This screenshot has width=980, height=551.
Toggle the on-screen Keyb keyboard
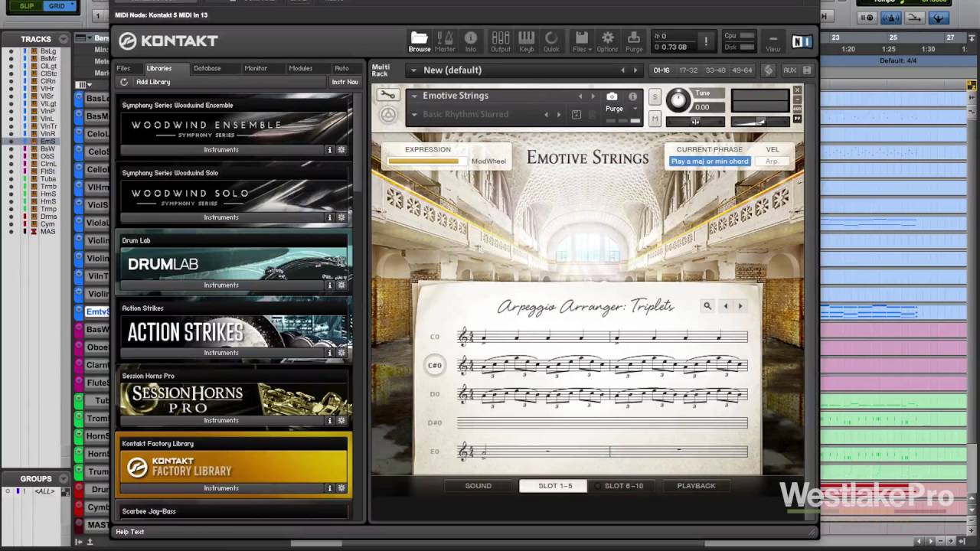click(527, 41)
